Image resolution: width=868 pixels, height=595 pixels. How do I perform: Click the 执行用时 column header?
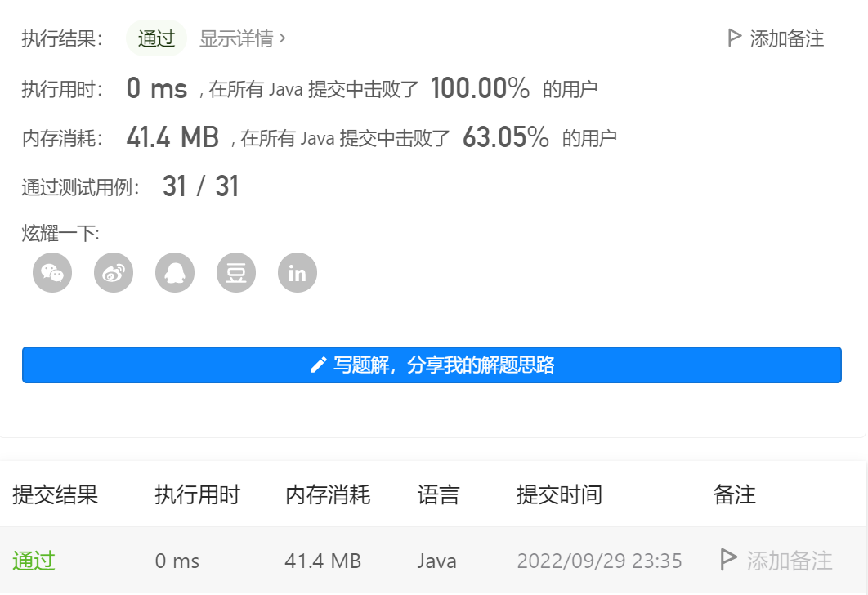(198, 494)
